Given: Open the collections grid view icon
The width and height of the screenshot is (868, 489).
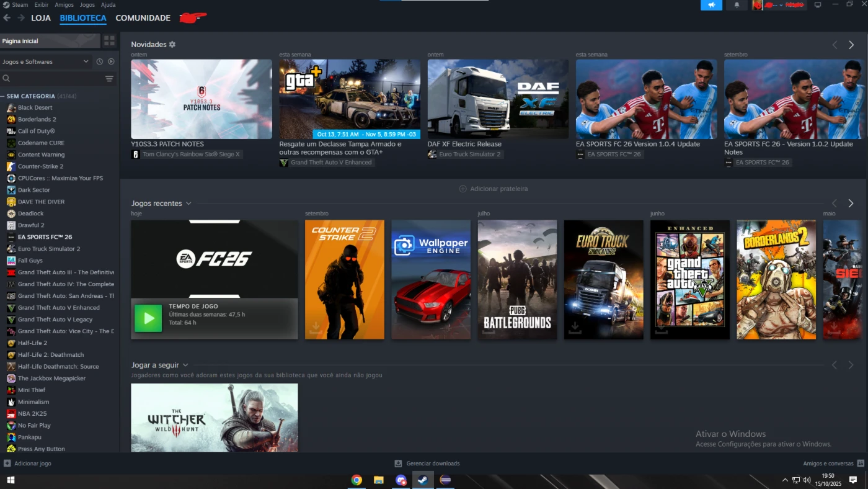Looking at the screenshot, I should (109, 41).
